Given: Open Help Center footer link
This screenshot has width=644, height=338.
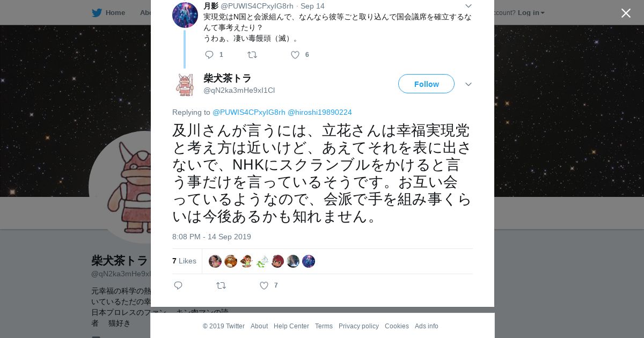Looking at the screenshot, I should click(x=291, y=326).
